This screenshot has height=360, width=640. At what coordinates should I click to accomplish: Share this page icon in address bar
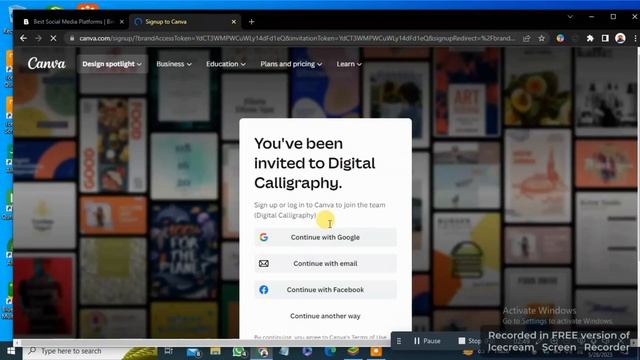coord(527,38)
